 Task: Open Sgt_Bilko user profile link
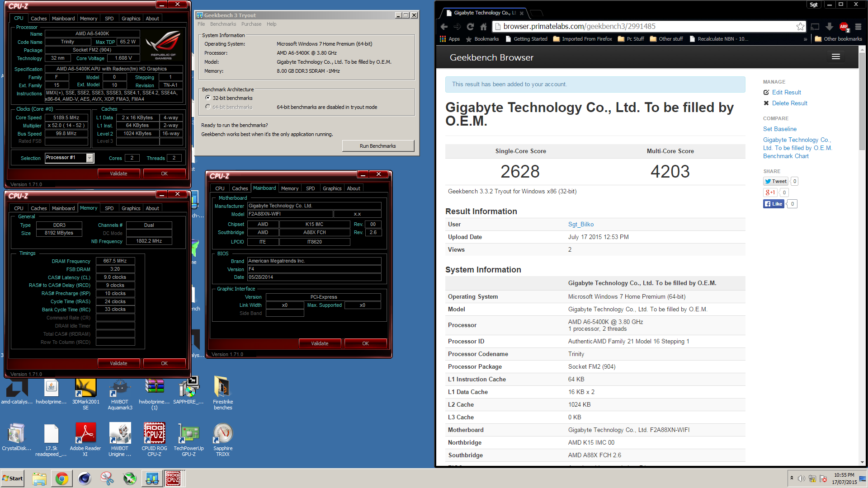pos(580,224)
